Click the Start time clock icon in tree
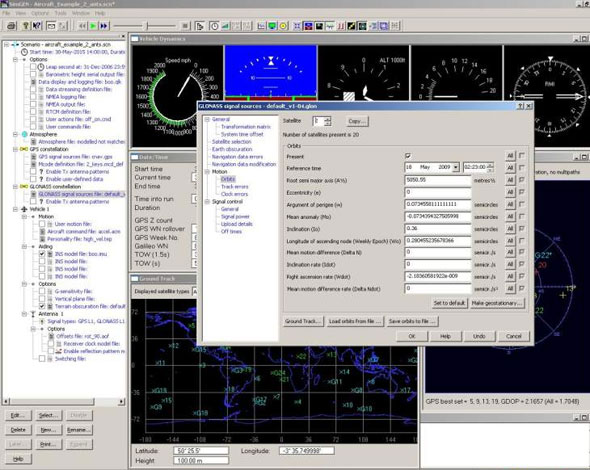 point(24,52)
